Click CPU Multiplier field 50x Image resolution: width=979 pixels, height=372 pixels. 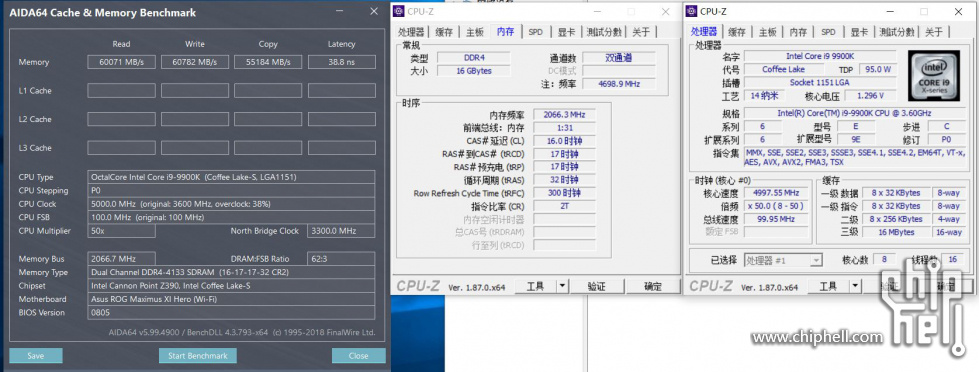click(x=121, y=231)
